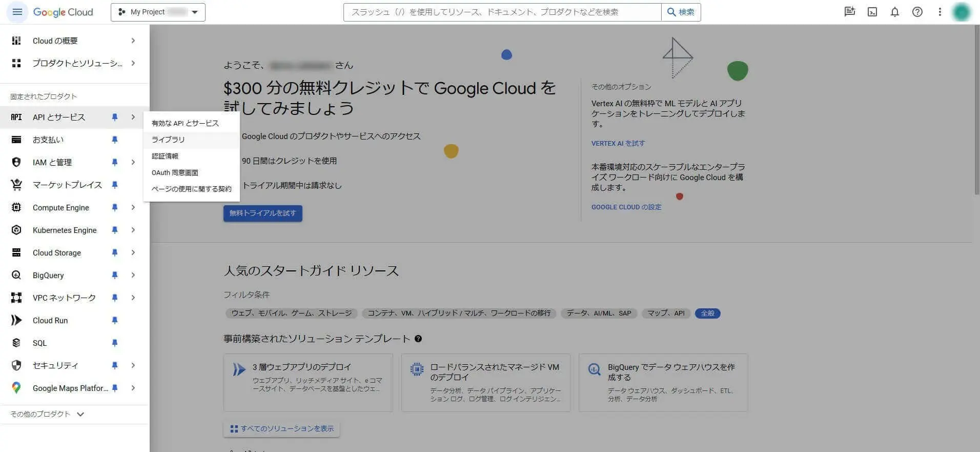Unpin マーケットプレイス from pinned products
The image size is (980, 452).
tap(115, 185)
